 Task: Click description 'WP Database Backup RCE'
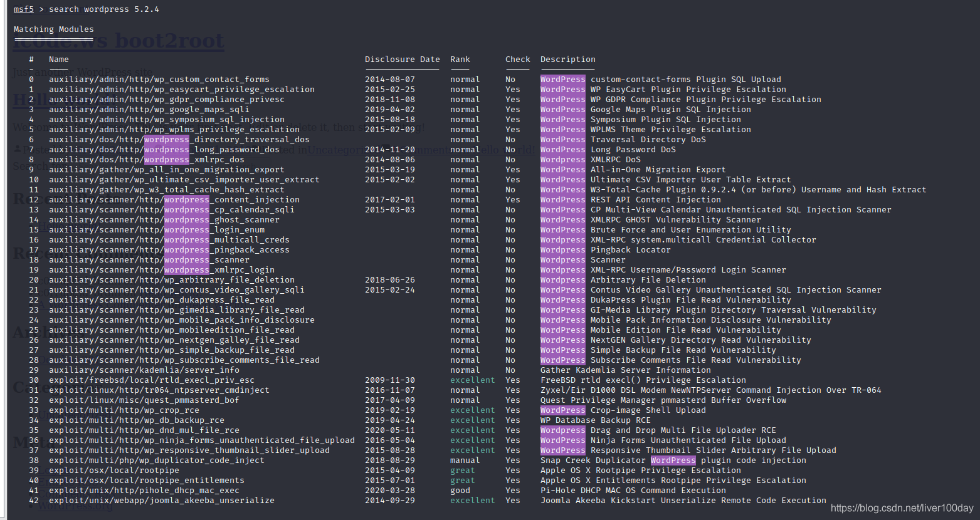click(x=596, y=420)
